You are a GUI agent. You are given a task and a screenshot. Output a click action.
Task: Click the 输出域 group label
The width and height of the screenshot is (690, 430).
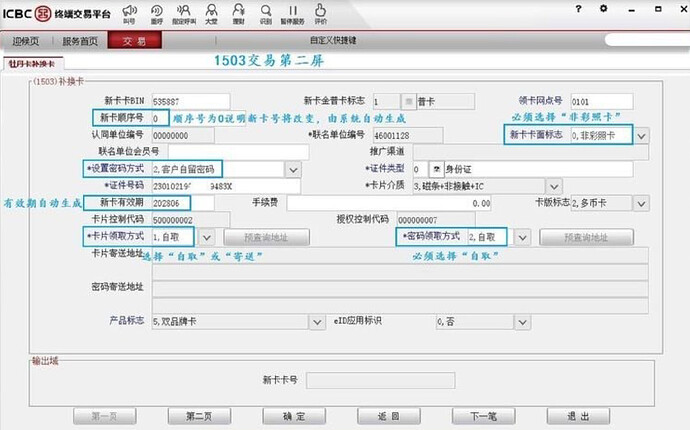coord(44,361)
